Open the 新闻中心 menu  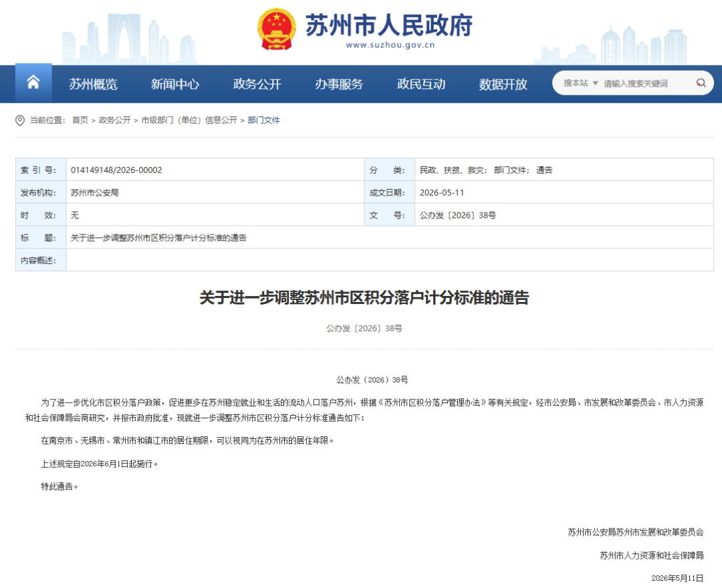point(175,84)
